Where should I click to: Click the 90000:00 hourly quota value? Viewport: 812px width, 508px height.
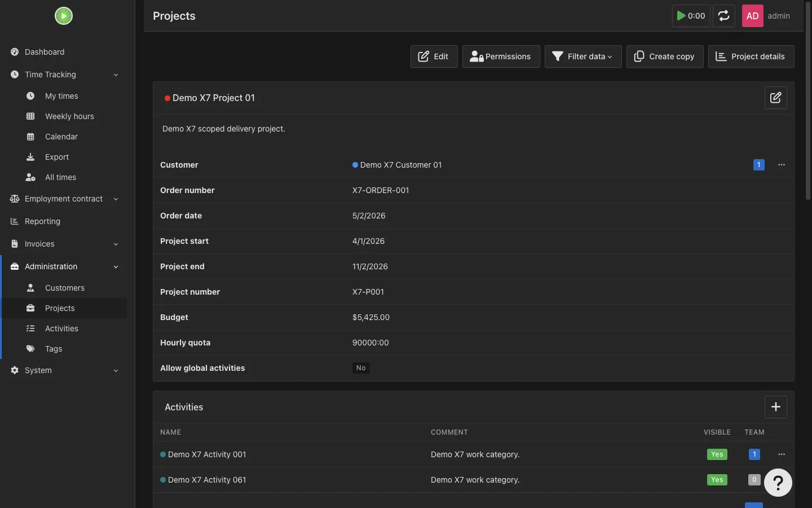370,343
